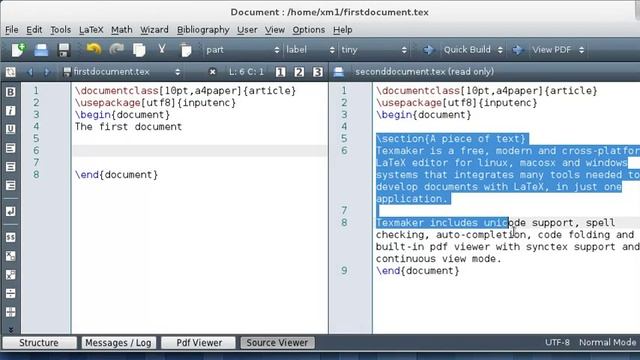Open the File menu
The width and height of the screenshot is (640, 360).
coord(12,30)
